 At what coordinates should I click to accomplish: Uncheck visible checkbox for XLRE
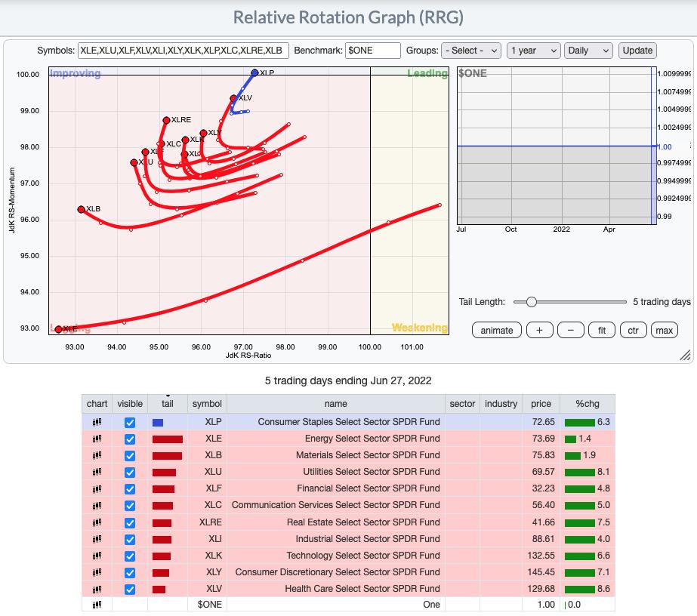click(130, 522)
